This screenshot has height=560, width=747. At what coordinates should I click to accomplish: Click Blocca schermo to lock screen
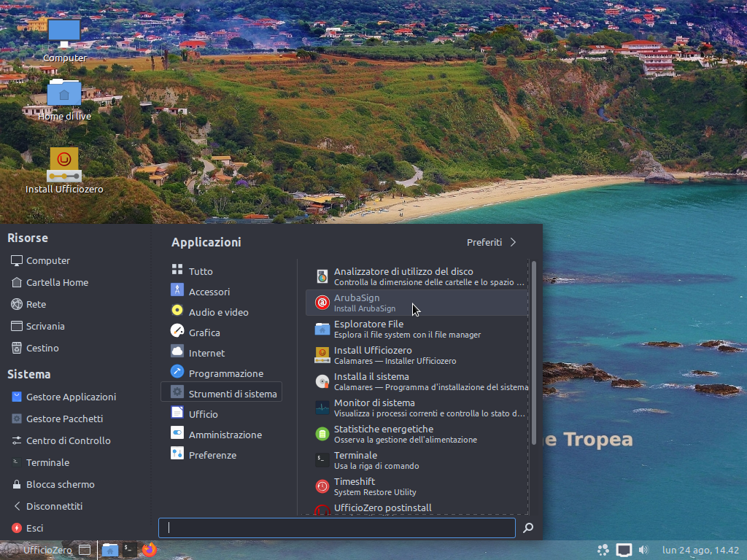tap(60, 484)
